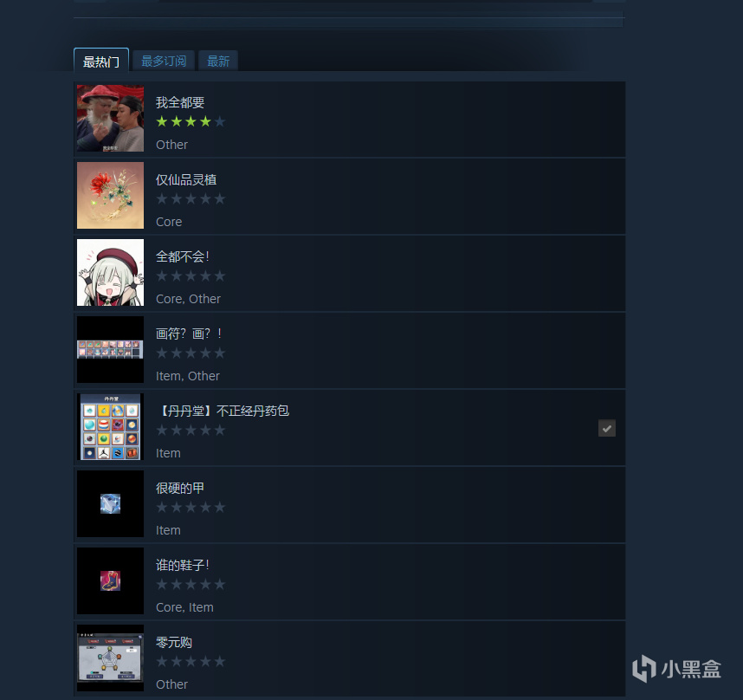The width and height of the screenshot is (743, 700).
Task: Click the 小黑盒 logo watermark
Action: pyautogui.click(x=676, y=669)
